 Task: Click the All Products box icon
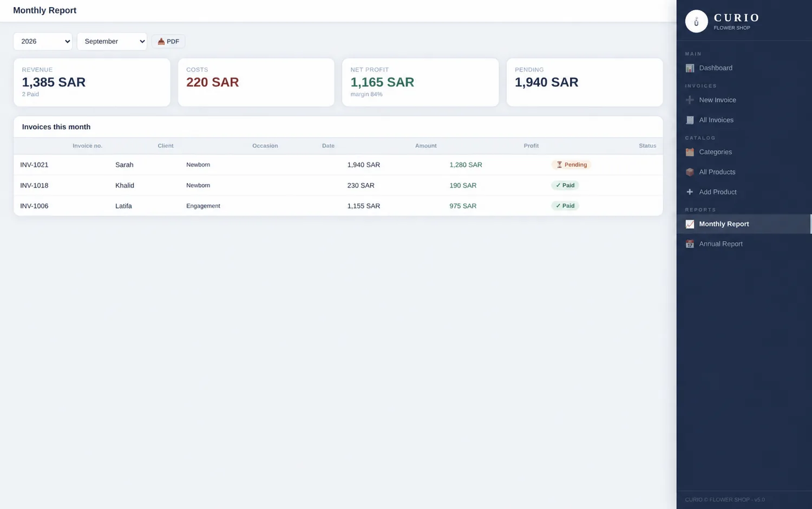[690, 172]
